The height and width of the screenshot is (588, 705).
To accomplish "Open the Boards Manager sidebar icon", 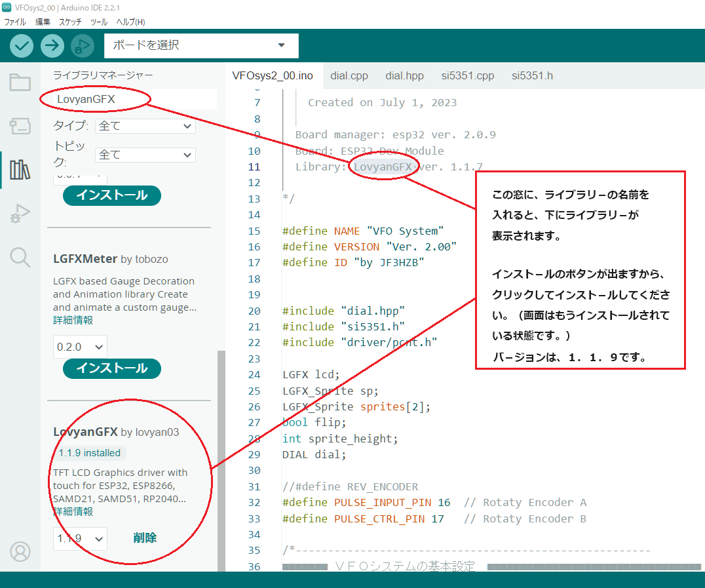I will [x=20, y=126].
